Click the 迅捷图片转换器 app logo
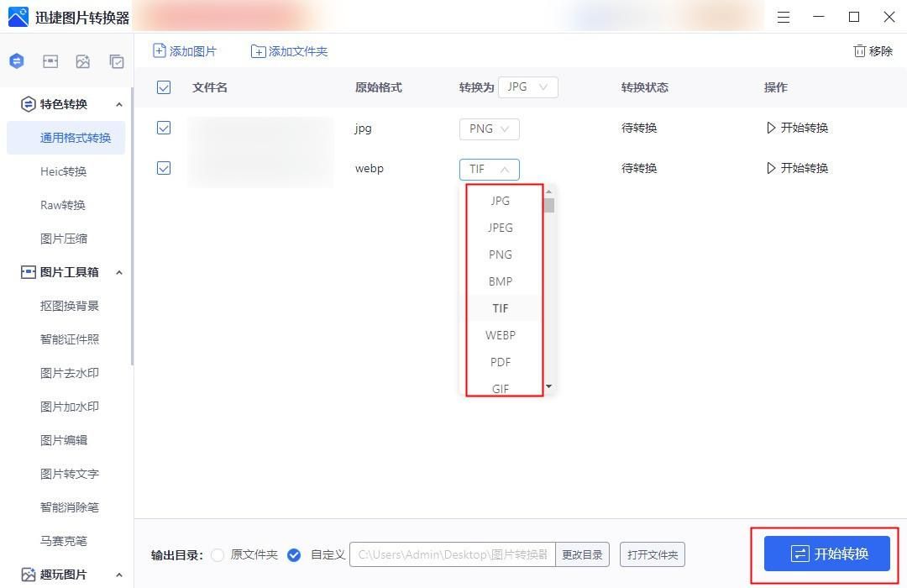 tap(18, 17)
